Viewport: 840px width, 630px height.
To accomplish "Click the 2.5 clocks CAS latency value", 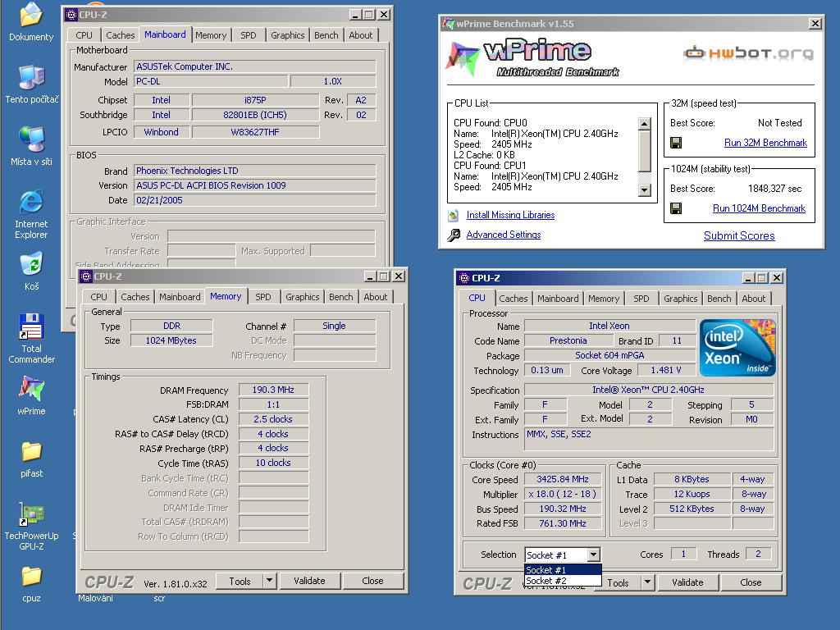I will 273,419.
